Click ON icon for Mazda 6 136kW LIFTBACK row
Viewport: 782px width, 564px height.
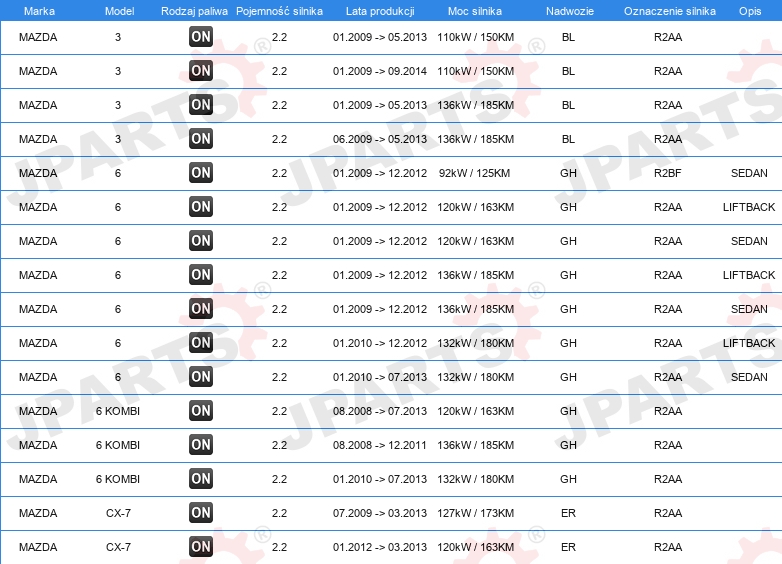tap(201, 274)
